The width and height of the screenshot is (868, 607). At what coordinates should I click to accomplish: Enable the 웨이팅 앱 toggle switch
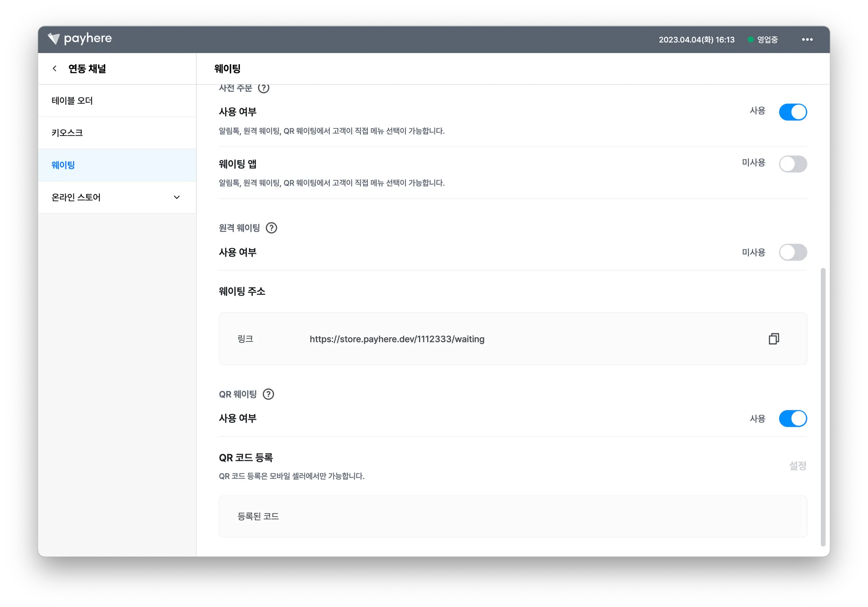[793, 164]
